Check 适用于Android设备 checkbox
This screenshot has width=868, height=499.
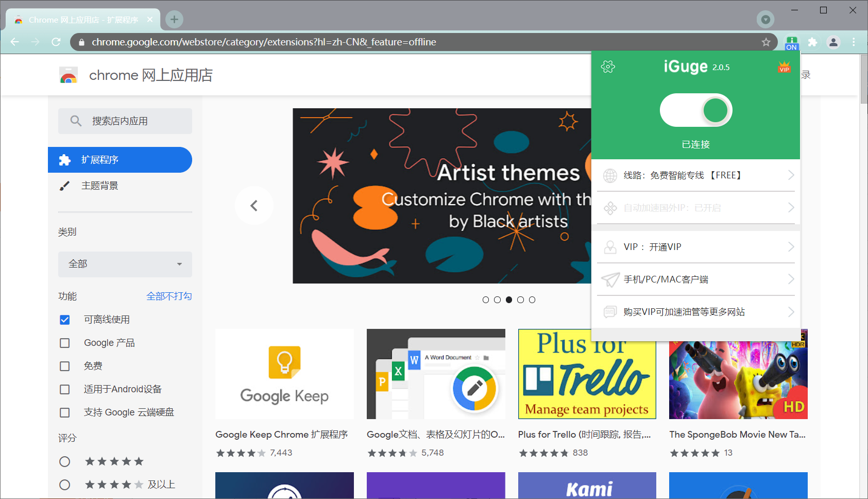[64, 389]
